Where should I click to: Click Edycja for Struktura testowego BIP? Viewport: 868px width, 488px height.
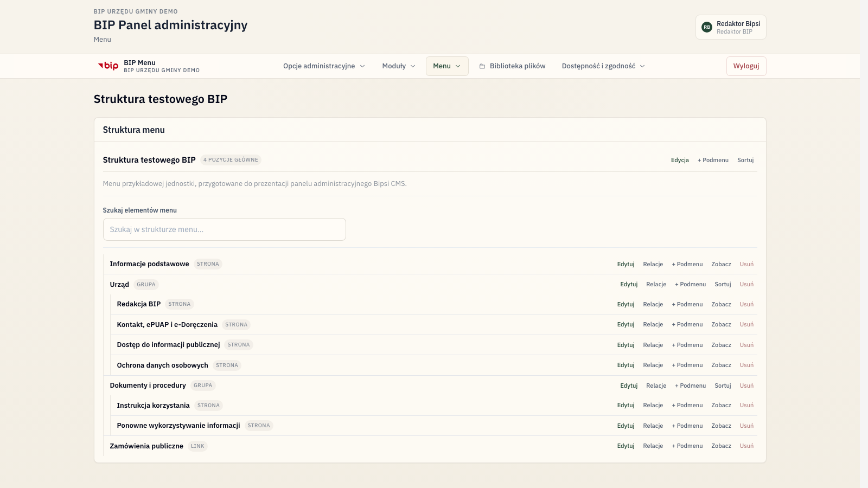[x=680, y=160]
